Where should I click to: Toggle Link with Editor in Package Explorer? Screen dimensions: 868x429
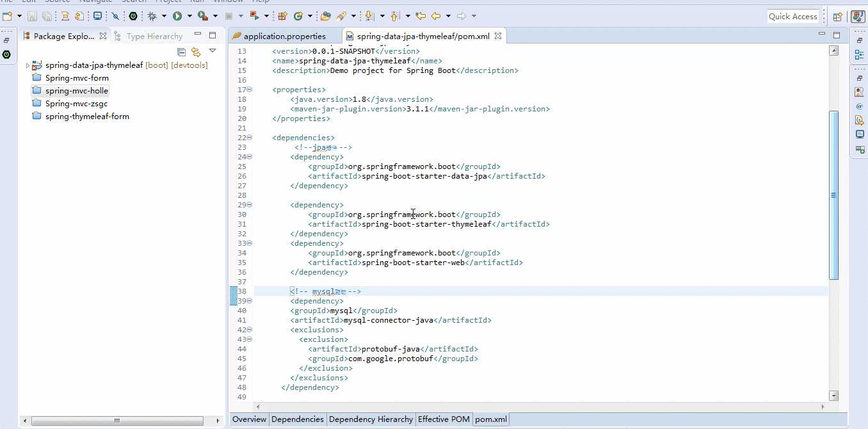coord(196,52)
